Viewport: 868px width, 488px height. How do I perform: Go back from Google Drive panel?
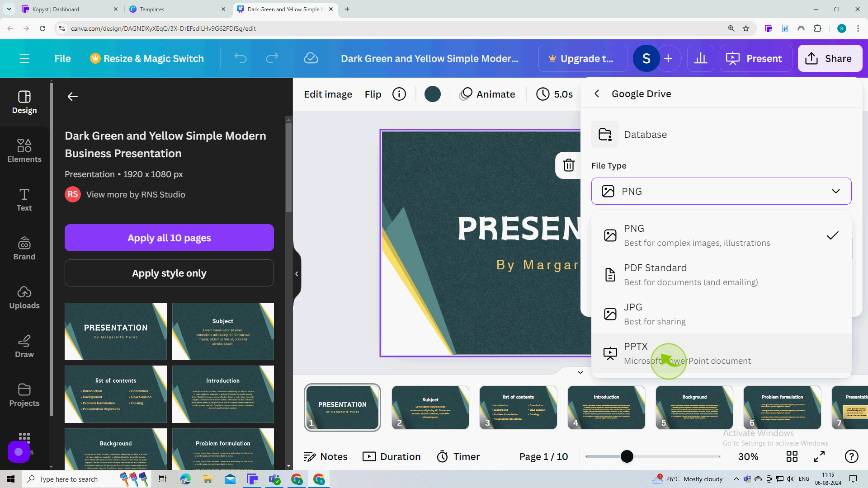(x=597, y=94)
